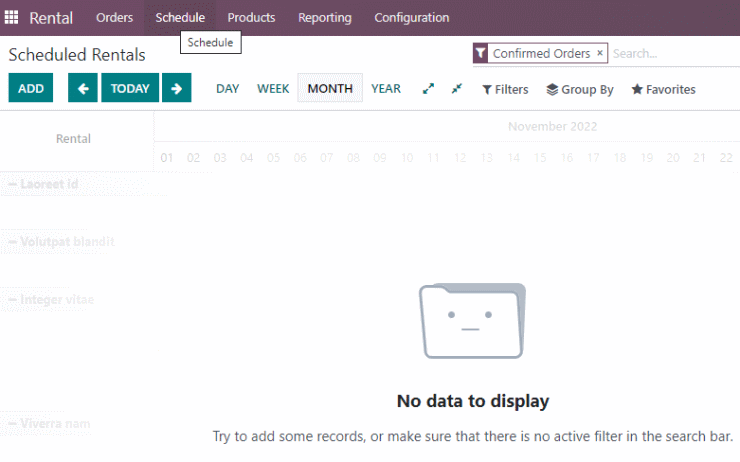Expand rows with the expand arrows icon

coord(428,89)
